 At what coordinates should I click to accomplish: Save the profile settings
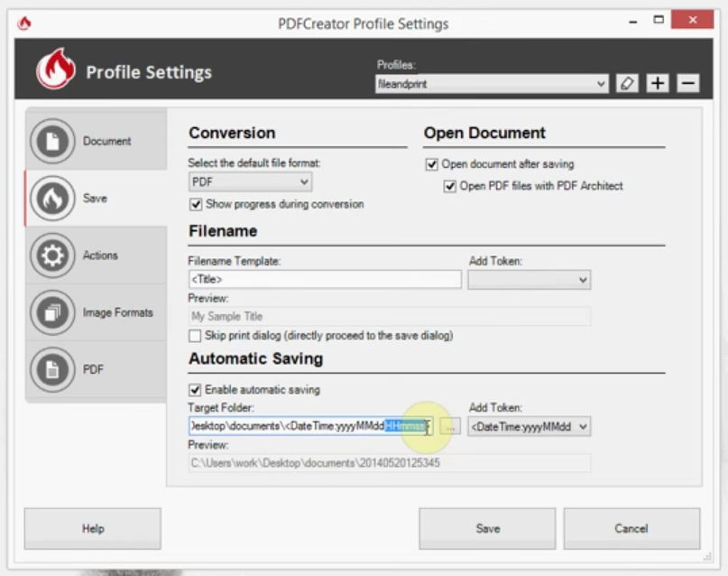(x=486, y=528)
